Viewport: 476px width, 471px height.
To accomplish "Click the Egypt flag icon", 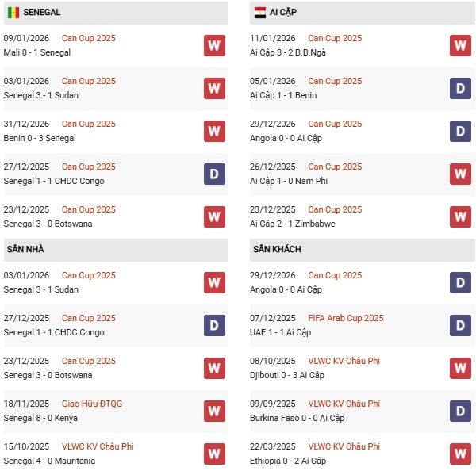I will (259, 13).
